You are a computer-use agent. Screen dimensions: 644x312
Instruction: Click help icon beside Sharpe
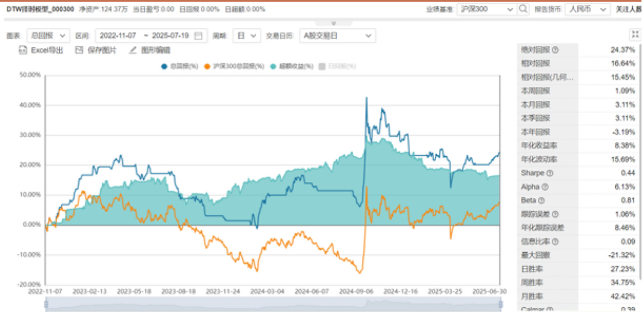point(549,173)
